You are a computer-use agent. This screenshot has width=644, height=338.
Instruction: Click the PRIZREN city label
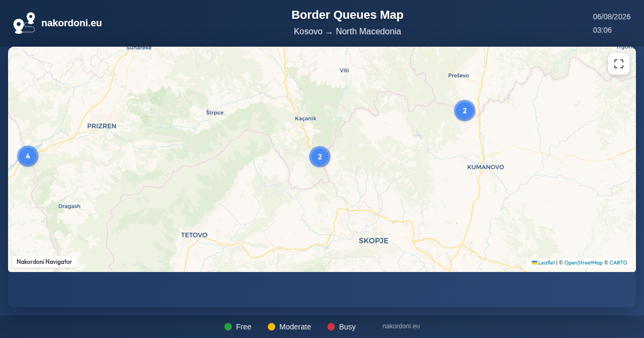(x=101, y=126)
